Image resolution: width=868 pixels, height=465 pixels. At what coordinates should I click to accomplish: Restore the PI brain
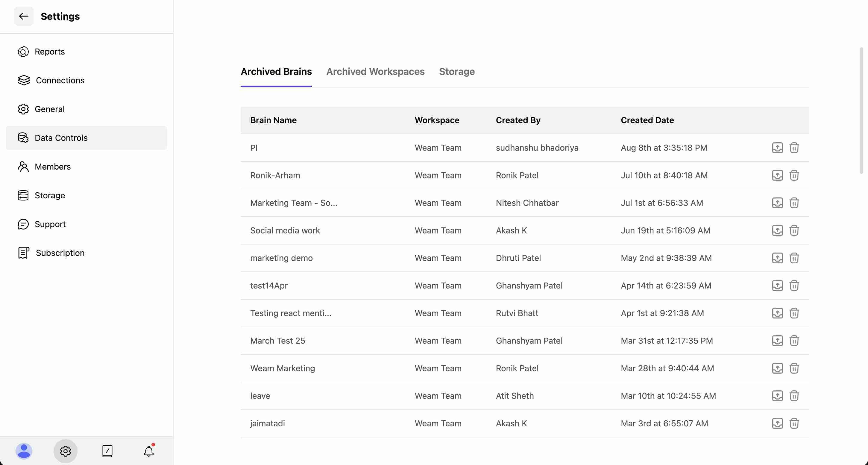[x=777, y=148]
